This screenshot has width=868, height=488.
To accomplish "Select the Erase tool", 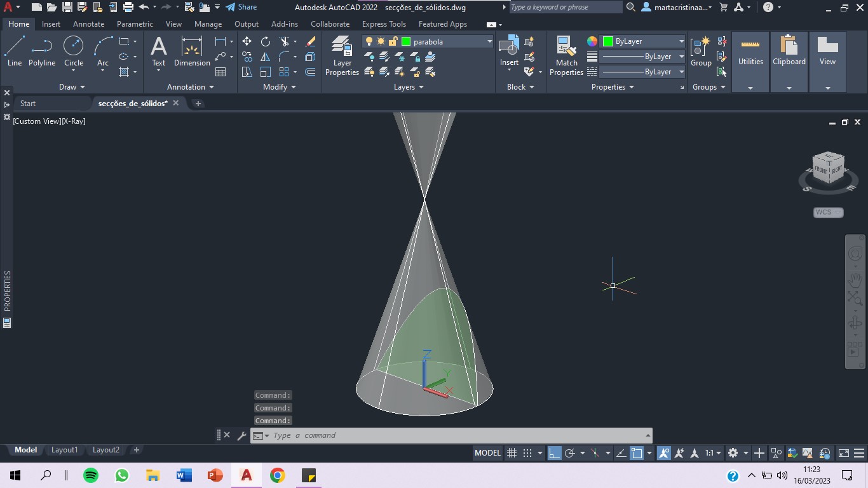I will tap(310, 41).
